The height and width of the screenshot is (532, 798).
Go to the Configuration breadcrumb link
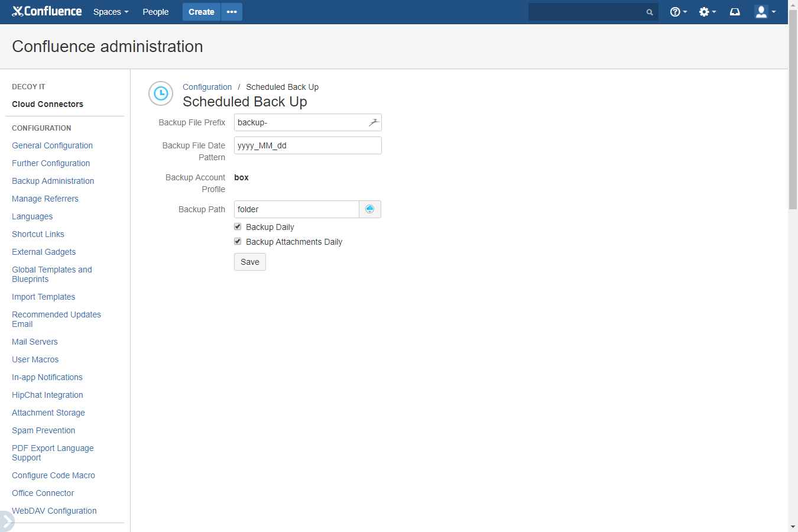click(207, 87)
